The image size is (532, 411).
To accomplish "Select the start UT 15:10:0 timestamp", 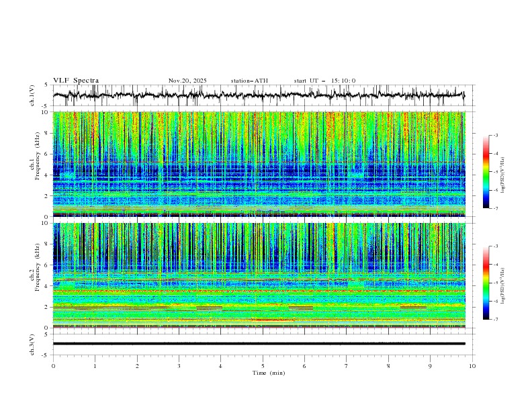I will 324,81.
